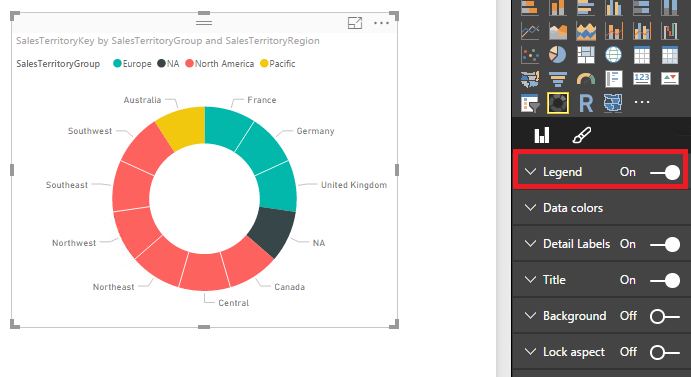Select the Stacked area chart visualization
Viewport: 691px width, 377px height.
(x=586, y=31)
